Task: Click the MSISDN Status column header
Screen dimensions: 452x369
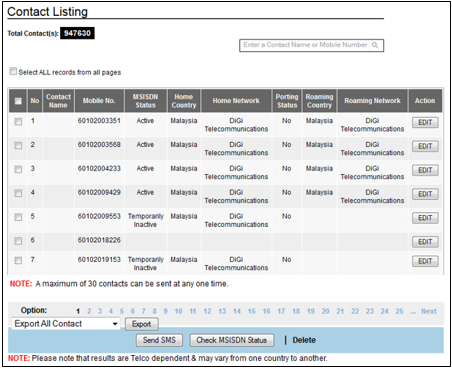Action: pos(145,101)
